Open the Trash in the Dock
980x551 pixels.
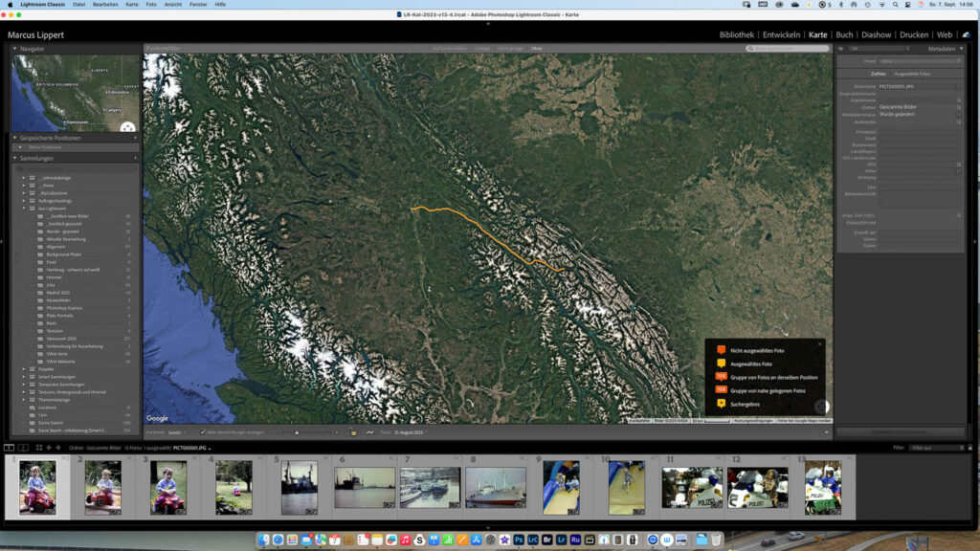click(x=716, y=540)
